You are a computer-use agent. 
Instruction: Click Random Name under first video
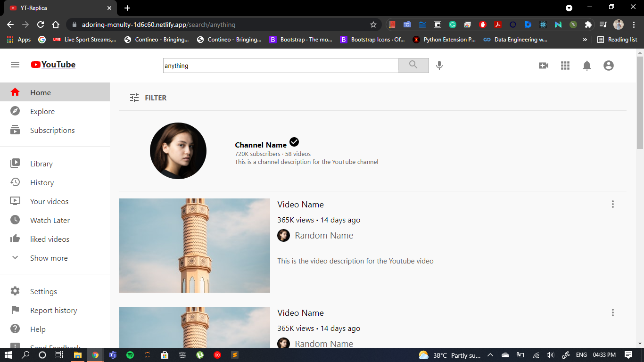pos(324,236)
